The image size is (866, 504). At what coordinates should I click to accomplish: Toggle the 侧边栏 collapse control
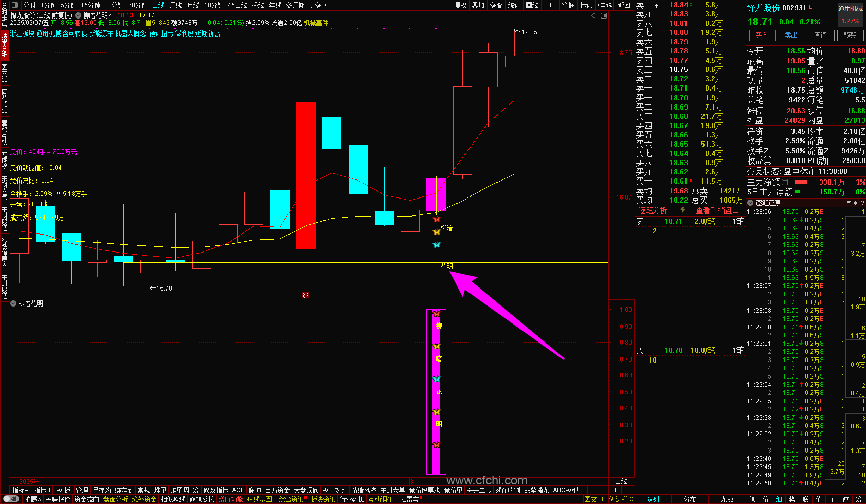pos(622,499)
